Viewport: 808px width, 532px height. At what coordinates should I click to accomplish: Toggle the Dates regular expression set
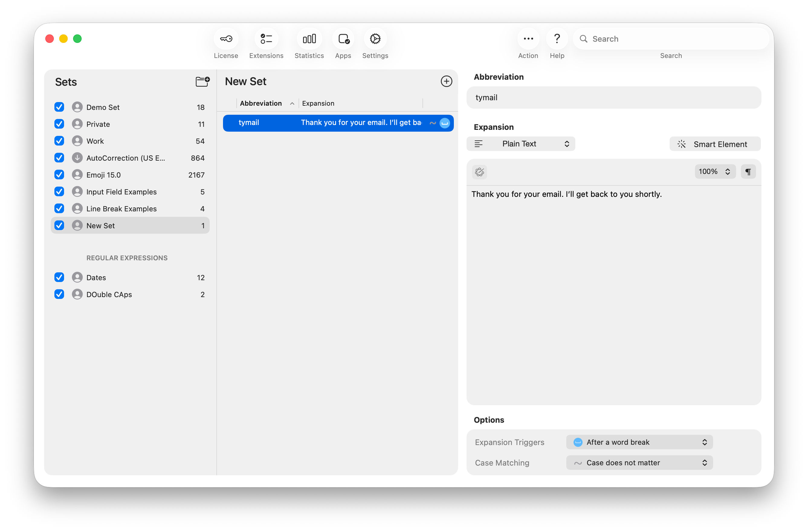(x=59, y=277)
